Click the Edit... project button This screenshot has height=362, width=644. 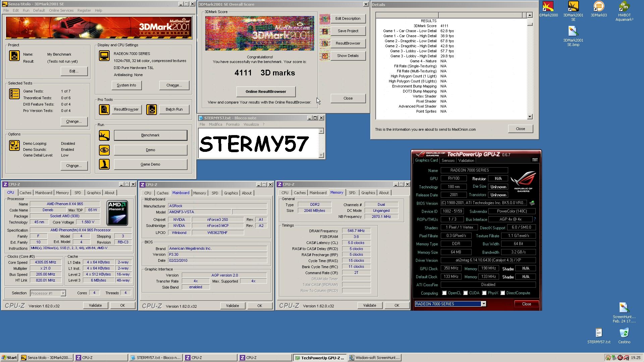point(74,71)
